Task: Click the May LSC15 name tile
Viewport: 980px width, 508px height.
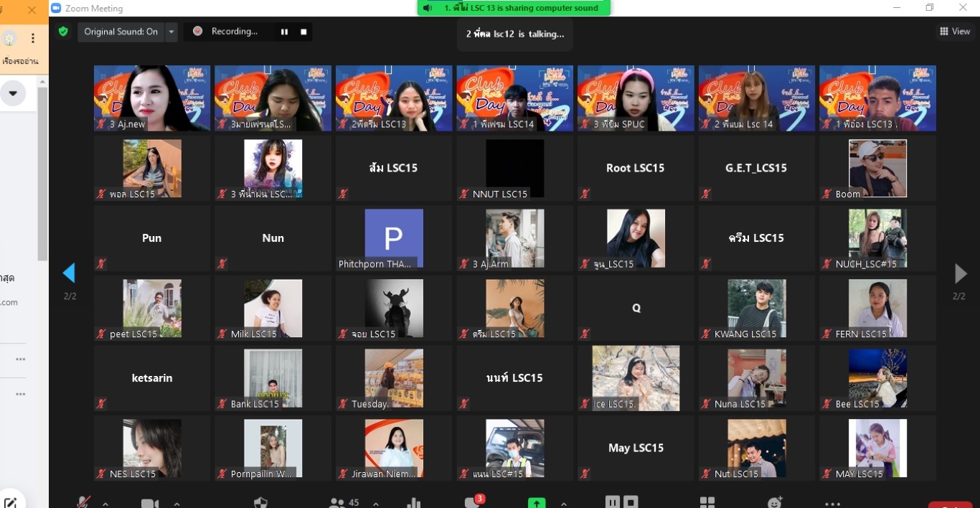Action: 636,448
